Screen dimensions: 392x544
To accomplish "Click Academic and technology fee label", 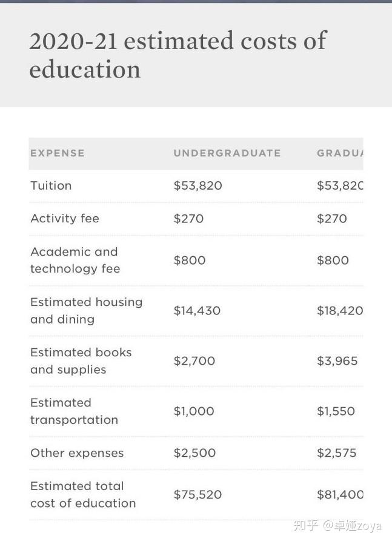I will (x=75, y=260).
